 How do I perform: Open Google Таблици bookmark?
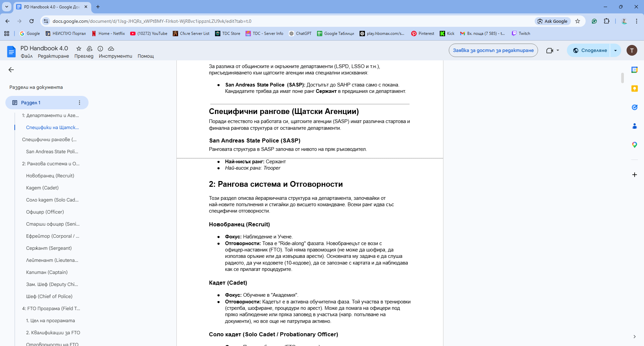pos(335,34)
